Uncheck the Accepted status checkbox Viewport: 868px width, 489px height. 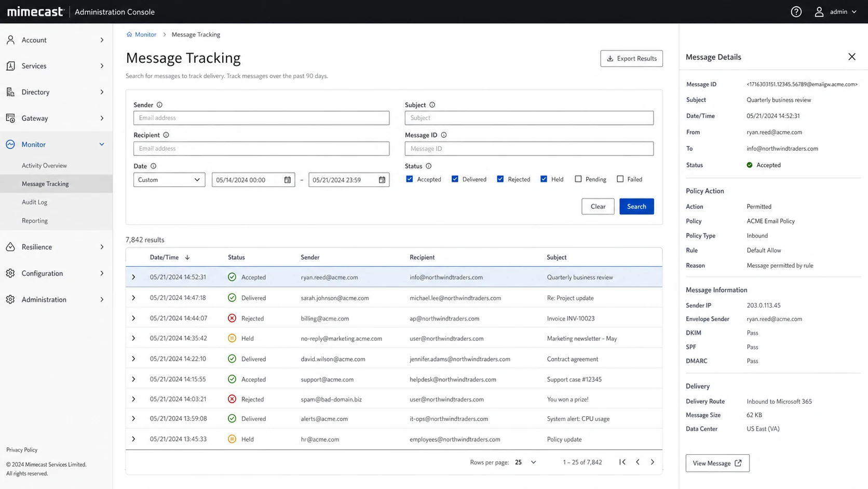(x=410, y=179)
